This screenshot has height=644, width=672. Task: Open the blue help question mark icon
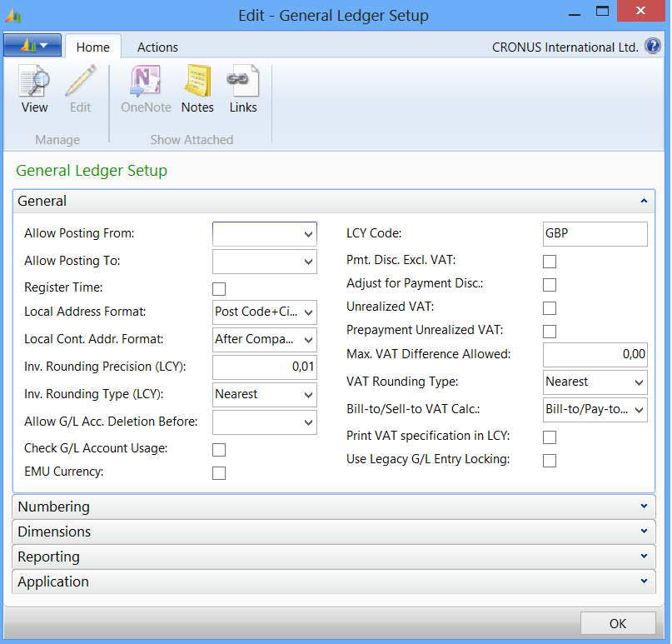(x=653, y=47)
